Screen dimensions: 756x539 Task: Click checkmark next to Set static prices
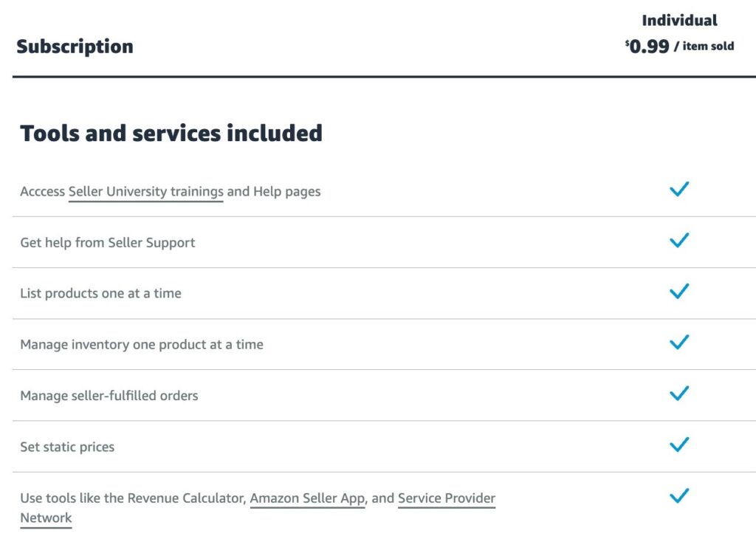click(x=678, y=444)
